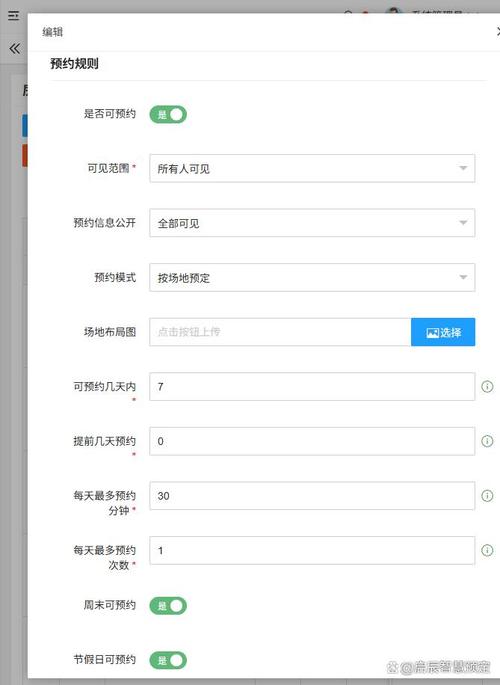Click the 预约信息公开 label
This screenshot has width=500, height=685.
(x=104, y=223)
